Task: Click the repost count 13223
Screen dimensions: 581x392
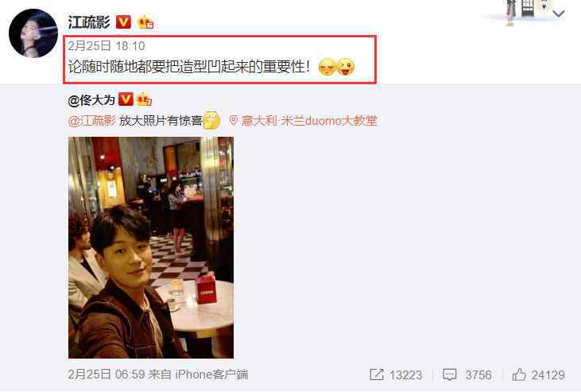Action: pyautogui.click(x=405, y=375)
